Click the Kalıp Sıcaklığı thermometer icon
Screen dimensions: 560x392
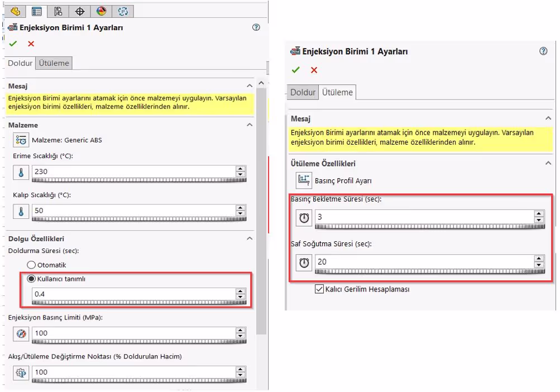(21, 212)
